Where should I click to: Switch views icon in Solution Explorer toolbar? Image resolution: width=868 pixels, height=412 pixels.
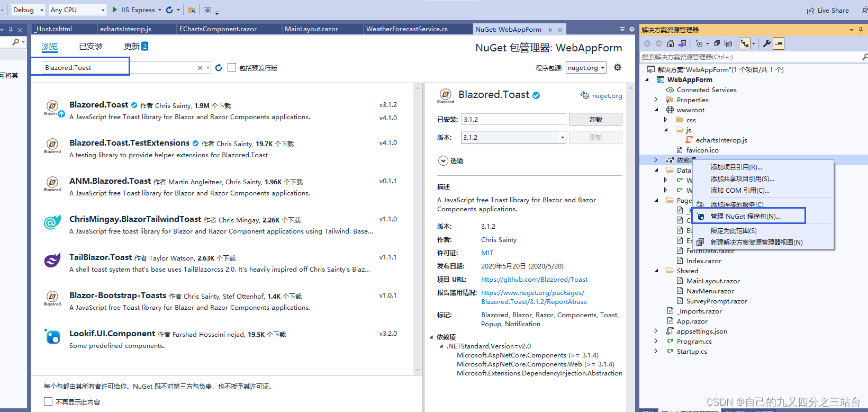pyautogui.click(x=683, y=43)
